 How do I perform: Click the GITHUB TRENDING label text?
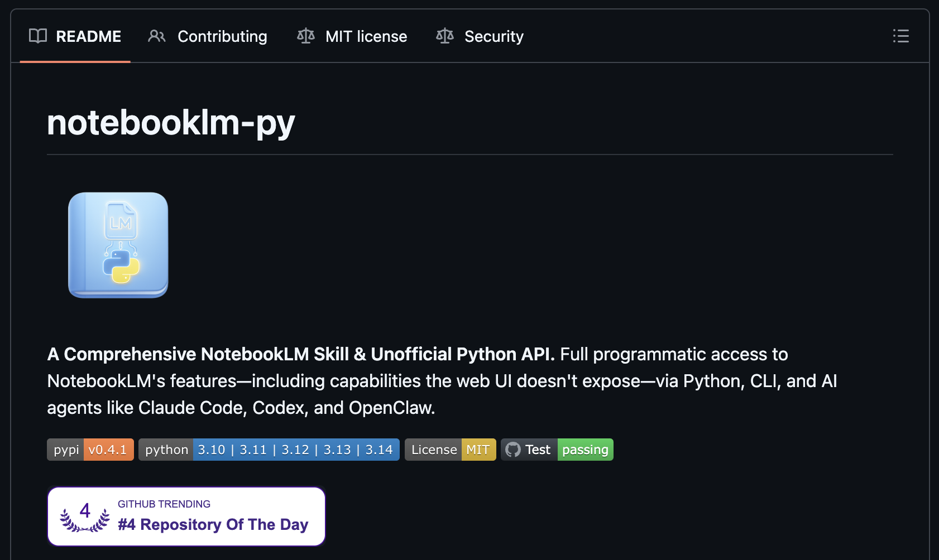click(164, 504)
